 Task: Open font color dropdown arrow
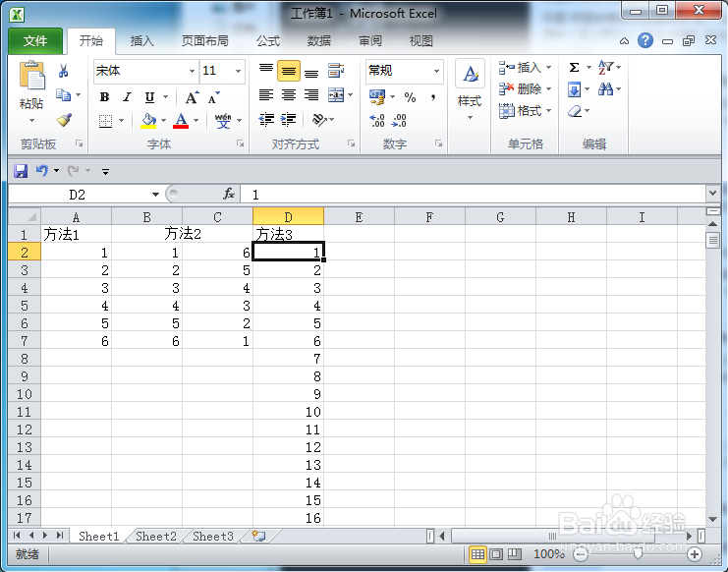(x=196, y=121)
